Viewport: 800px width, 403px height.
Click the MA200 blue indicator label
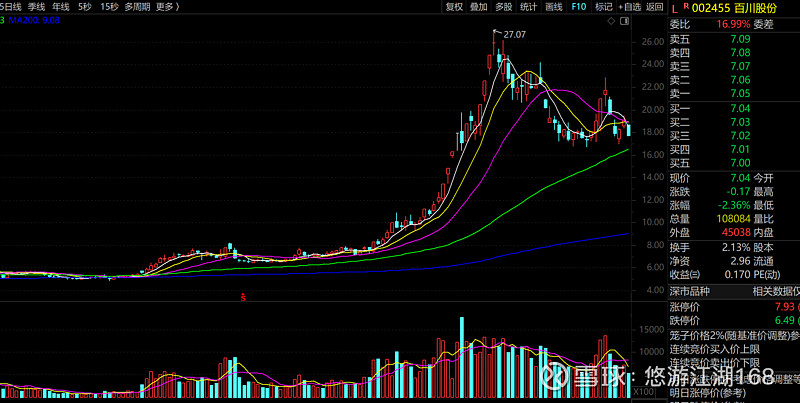(34, 19)
